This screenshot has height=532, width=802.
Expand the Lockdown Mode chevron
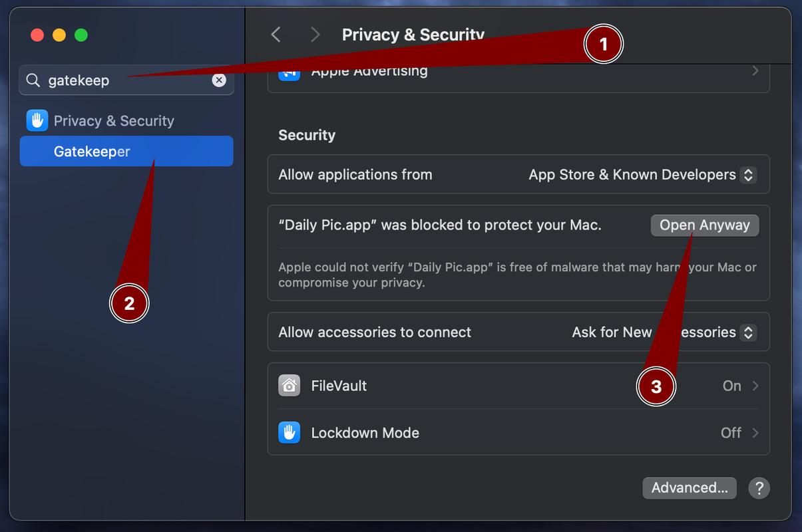point(755,433)
